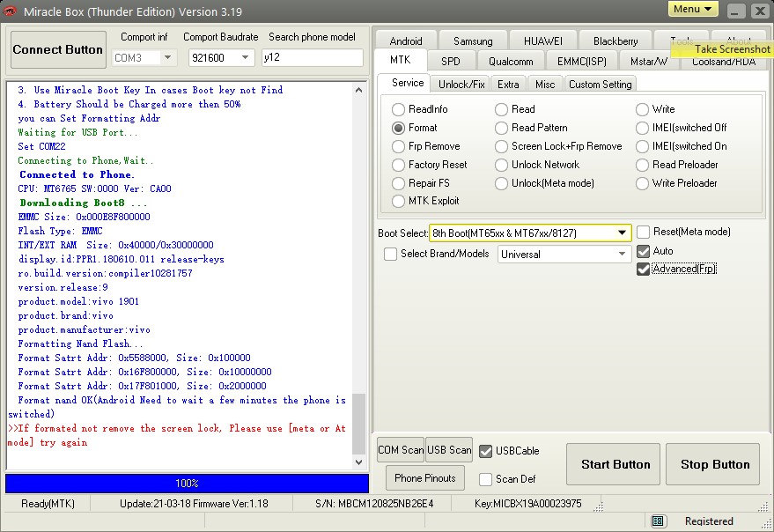Uncheck the Advanced(Frp) checkbox
The image size is (774, 532).
click(x=643, y=269)
